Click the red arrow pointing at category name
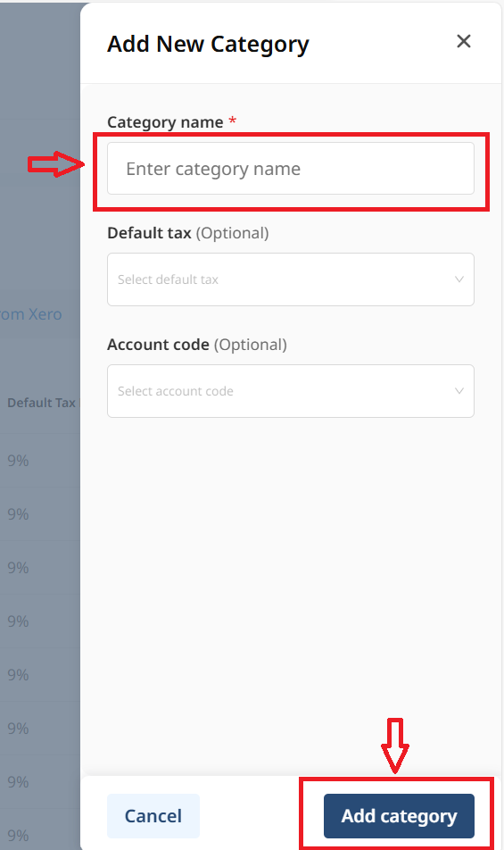The height and width of the screenshot is (850, 504). point(56,163)
